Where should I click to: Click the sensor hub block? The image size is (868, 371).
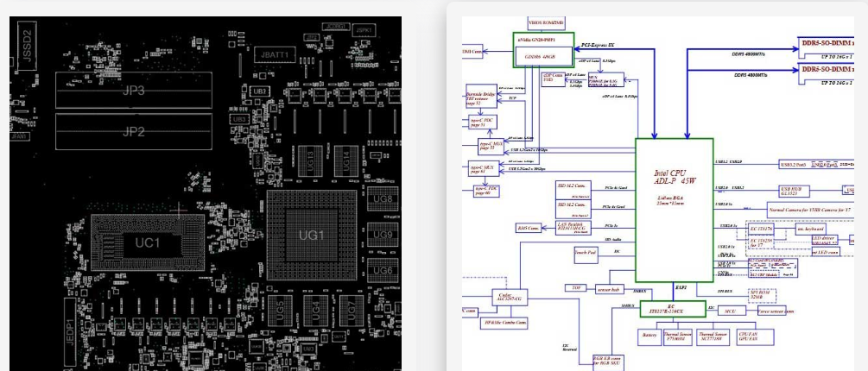tap(610, 289)
